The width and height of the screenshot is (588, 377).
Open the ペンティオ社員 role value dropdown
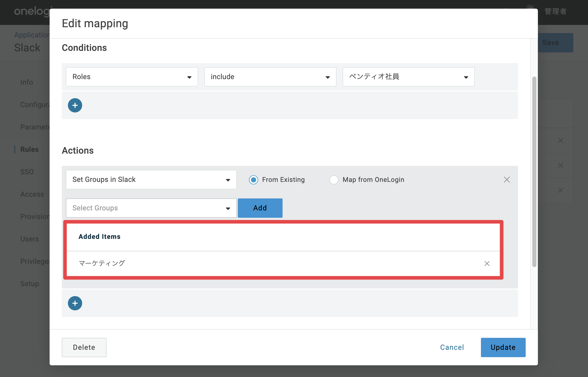[408, 77]
